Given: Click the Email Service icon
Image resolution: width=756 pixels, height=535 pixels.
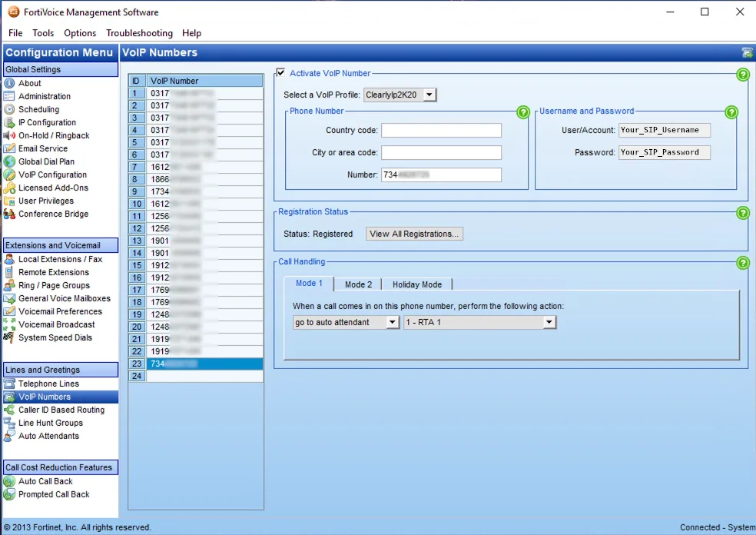Looking at the screenshot, I should pyautogui.click(x=9, y=148).
